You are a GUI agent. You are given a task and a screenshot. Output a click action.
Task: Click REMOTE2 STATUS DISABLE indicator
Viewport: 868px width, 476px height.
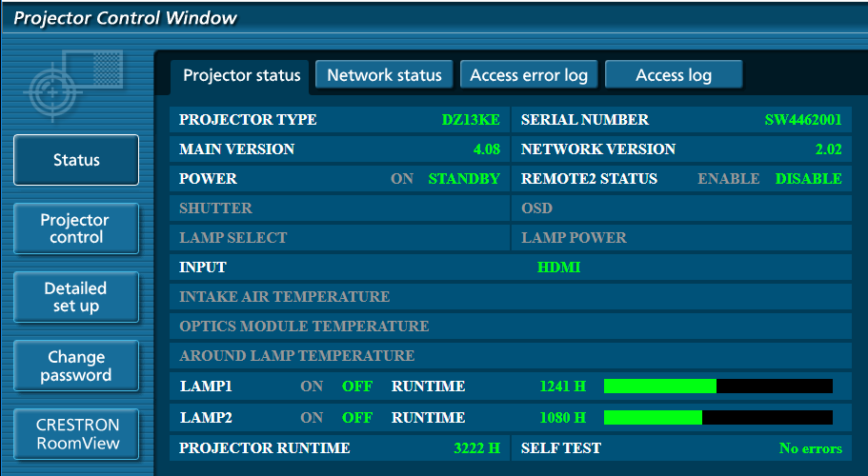pyautogui.click(x=808, y=179)
